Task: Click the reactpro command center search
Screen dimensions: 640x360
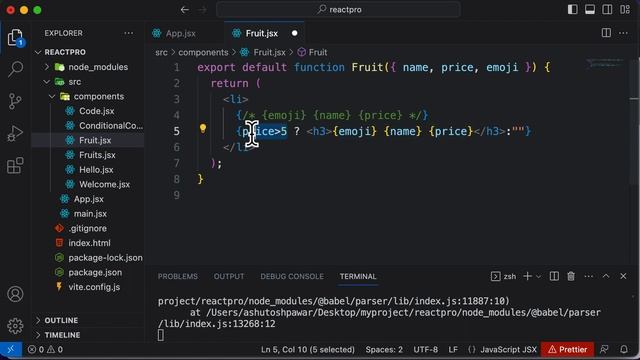Action: click(338, 9)
